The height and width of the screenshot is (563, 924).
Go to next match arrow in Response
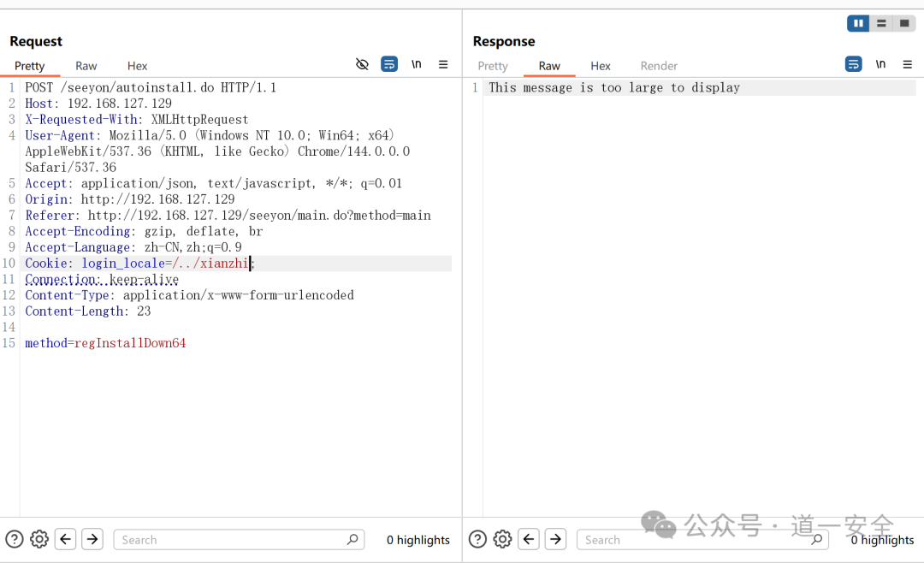coord(556,539)
